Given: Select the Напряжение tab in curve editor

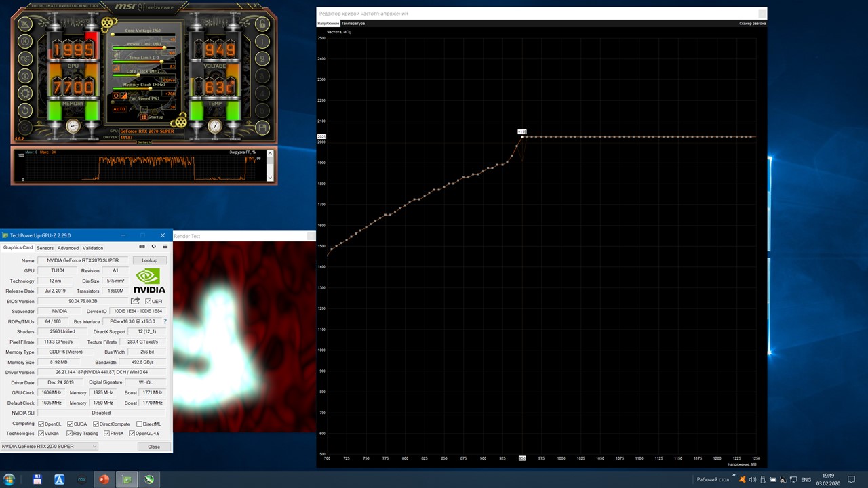Looking at the screenshot, I should (328, 24).
